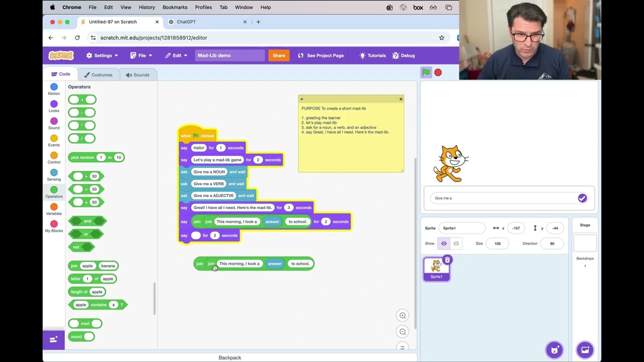Image resolution: width=644 pixels, height=362 pixels.
Task: Click the Sprite name field Sprite1
Action: (x=462, y=228)
